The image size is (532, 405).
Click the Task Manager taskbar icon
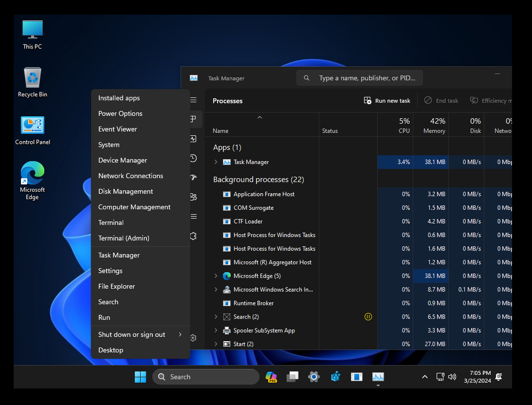tap(378, 377)
